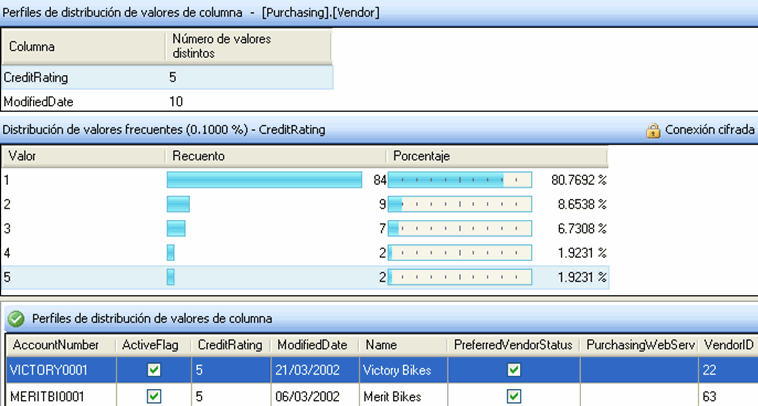Click the Merit Bikes name cell
758x406 pixels.
[404, 396]
